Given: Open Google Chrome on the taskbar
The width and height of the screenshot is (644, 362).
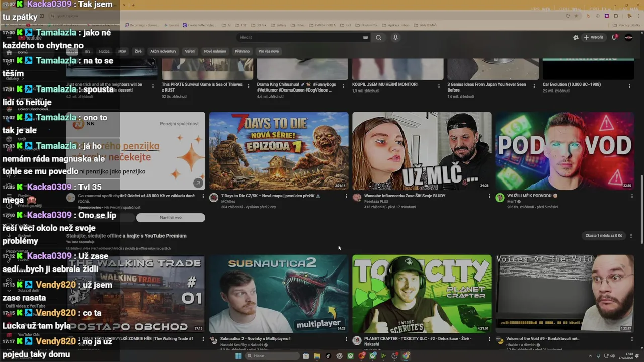Looking at the screenshot, I should [x=406, y=356].
